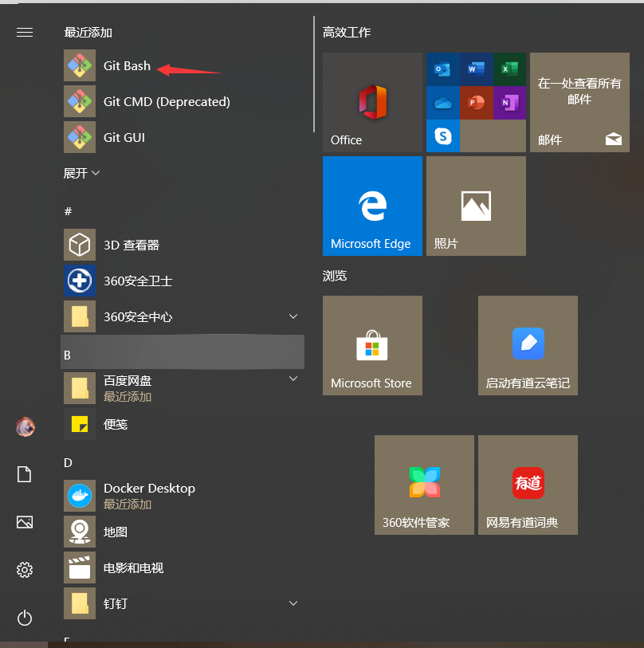Click the B letter section header
This screenshot has width=644, height=648.
[183, 352]
